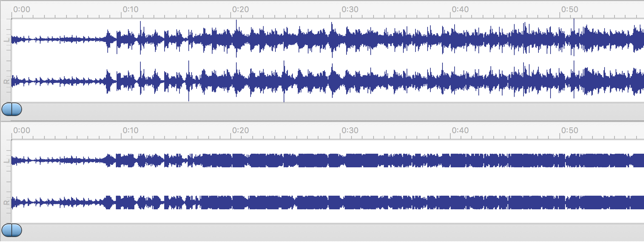
Task: Jump to 0:50 on the upper time ruler
Action: pos(569,10)
